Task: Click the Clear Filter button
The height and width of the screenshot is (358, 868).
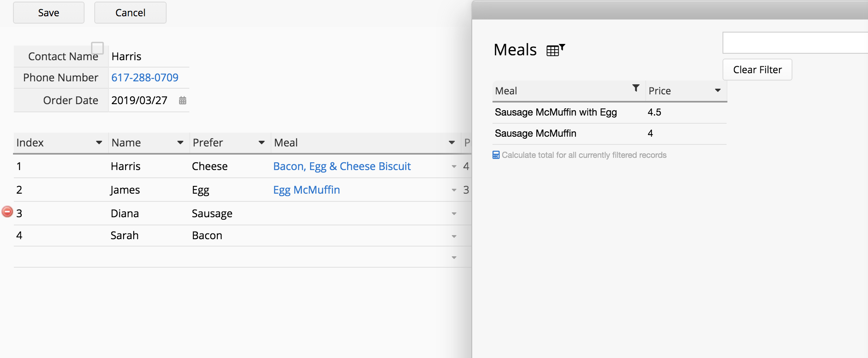Action: [x=757, y=70]
